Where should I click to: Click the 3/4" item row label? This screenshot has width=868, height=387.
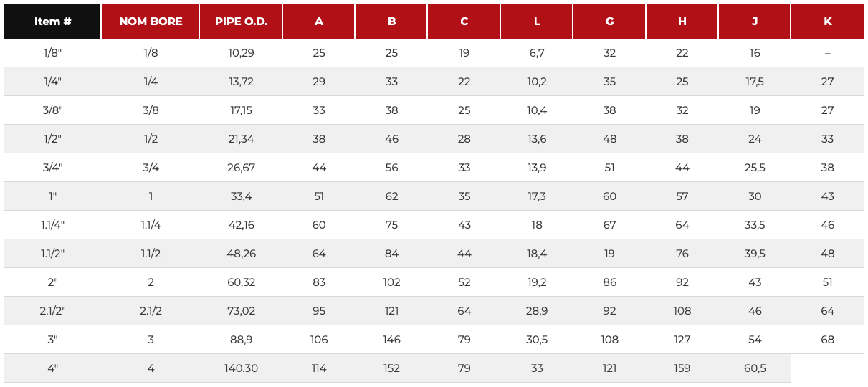coord(52,168)
